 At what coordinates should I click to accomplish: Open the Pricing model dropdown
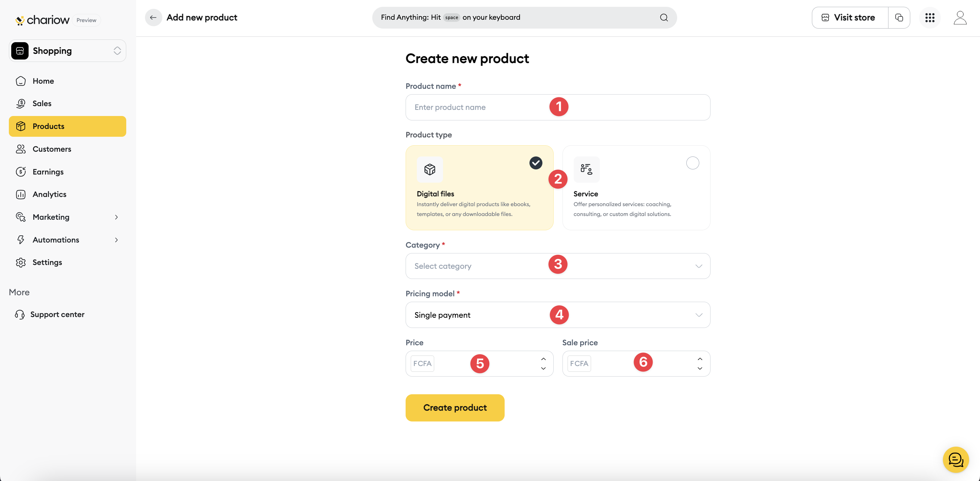(558, 315)
